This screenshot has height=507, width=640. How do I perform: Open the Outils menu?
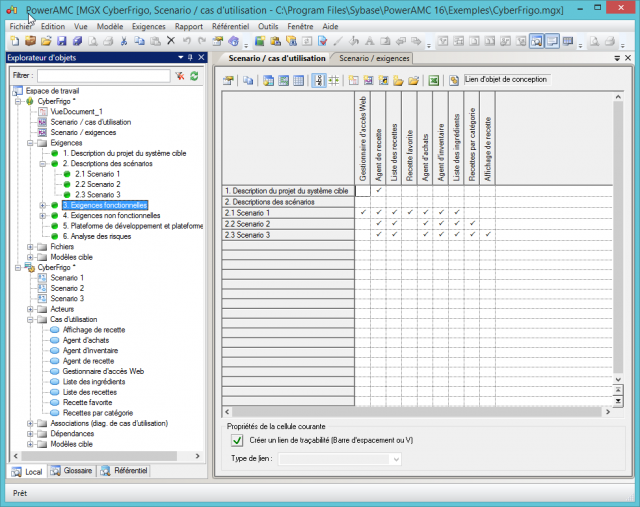[x=268, y=27]
